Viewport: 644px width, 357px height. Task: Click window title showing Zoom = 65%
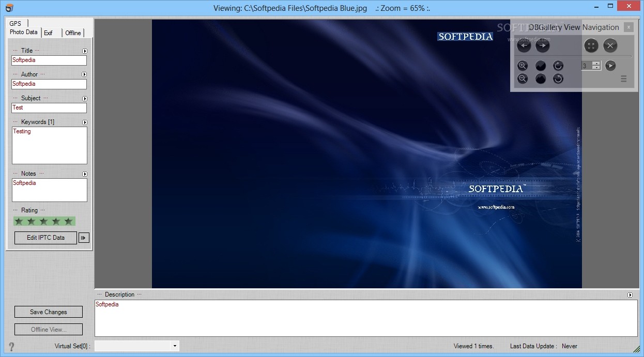tap(321, 8)
